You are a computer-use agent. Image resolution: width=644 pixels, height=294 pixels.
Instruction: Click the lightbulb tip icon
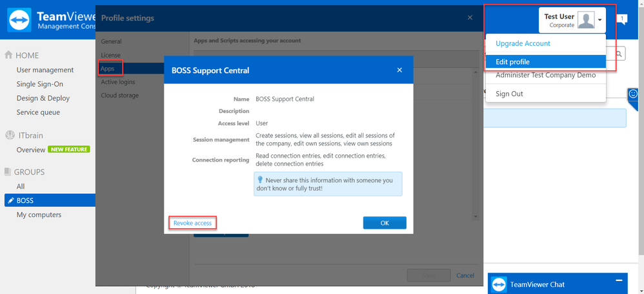259,180
